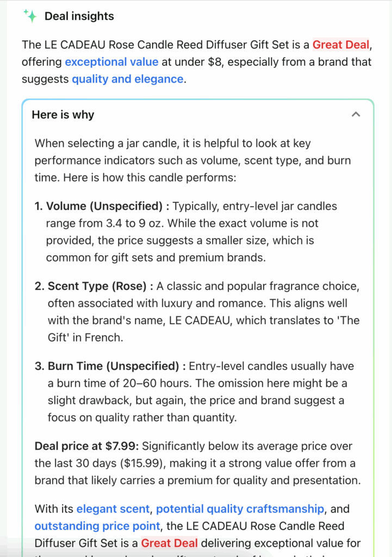Click the sparkle icon beside Deal insights
The width and height of the screenshot is (392, 557).
click(30, 16)
